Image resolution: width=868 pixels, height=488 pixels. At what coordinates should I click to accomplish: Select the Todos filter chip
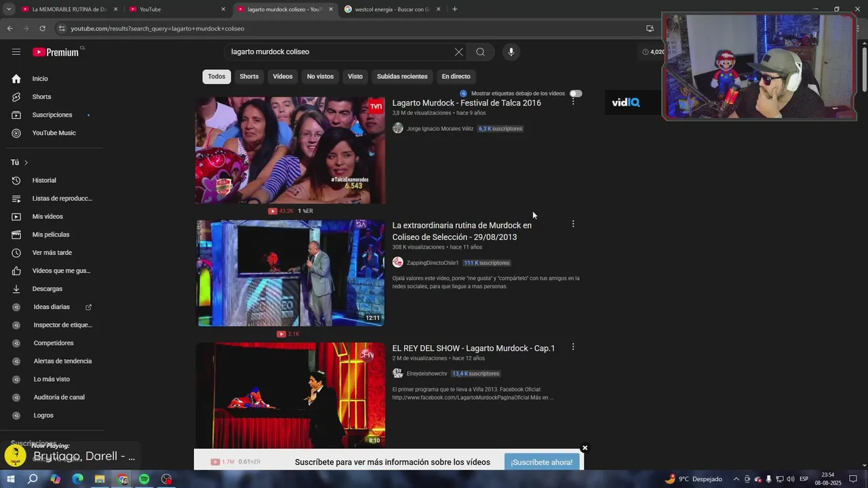pyautogui.click(x=216, y=77)
